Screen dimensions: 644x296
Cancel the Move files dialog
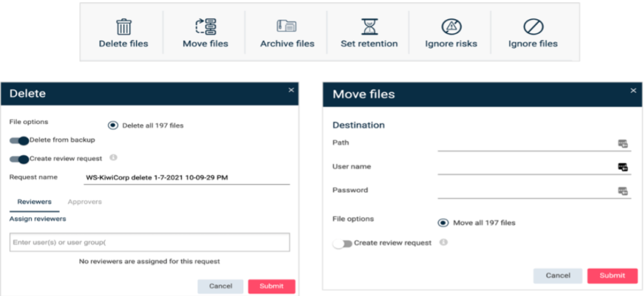[557, 276]
